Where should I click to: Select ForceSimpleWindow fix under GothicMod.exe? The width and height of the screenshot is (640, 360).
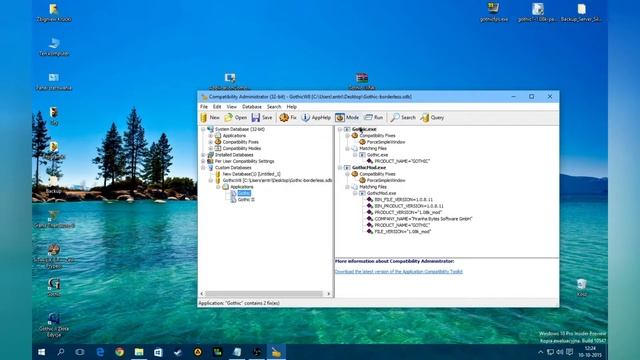click(386, 180)
